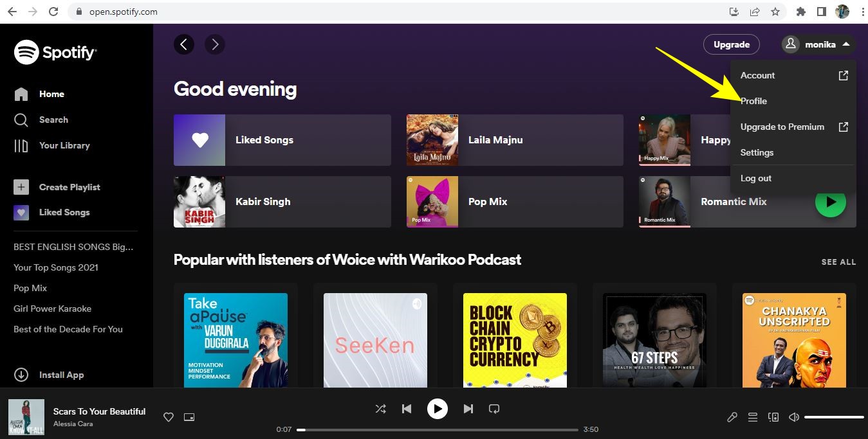Toggle repeat mode
Image resolution: width=868 pixels, height=439 pixels.
(x=494, y=408)
